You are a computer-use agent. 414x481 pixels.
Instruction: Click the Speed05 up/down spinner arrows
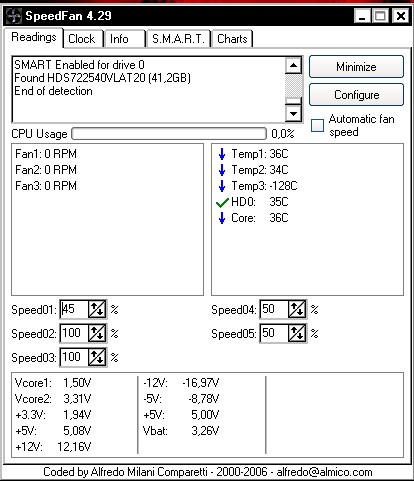click(297, 333)
